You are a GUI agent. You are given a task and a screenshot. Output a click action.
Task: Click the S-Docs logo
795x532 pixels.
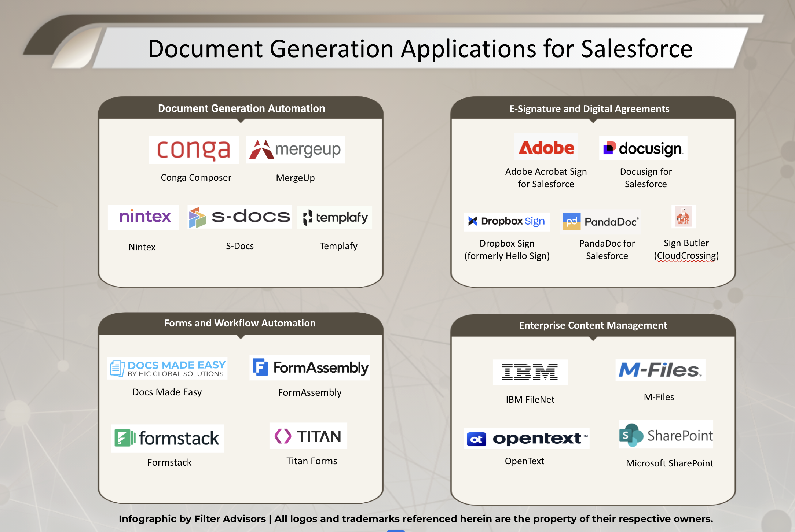pos(239,217)
